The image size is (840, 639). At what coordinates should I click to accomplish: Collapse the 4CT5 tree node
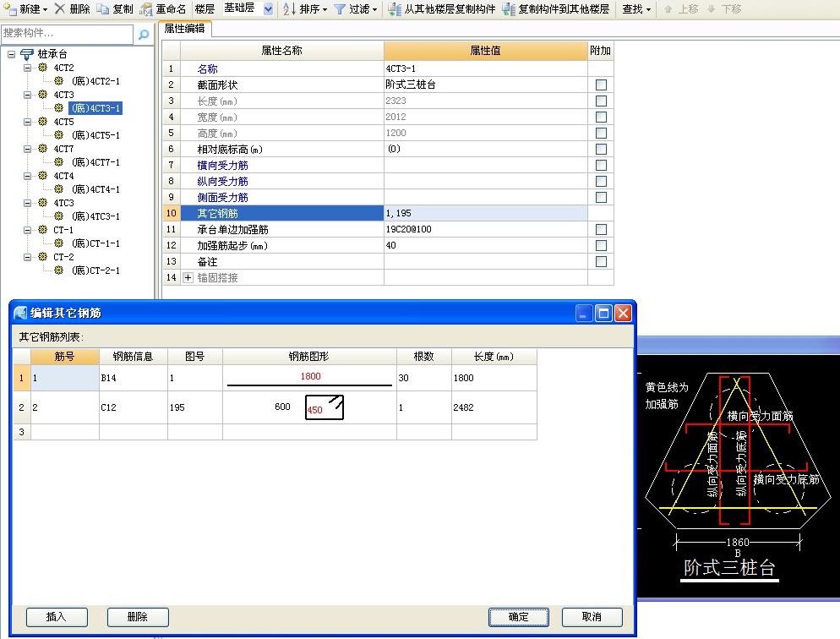[x=27, y=122]
